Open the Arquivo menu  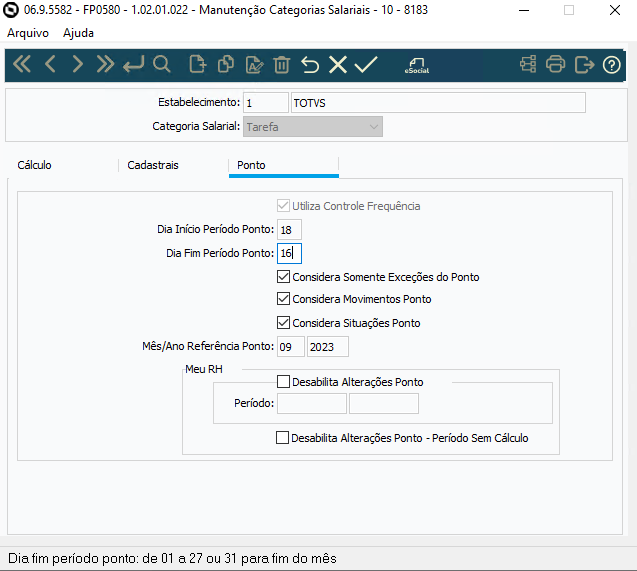click(28, 33)
